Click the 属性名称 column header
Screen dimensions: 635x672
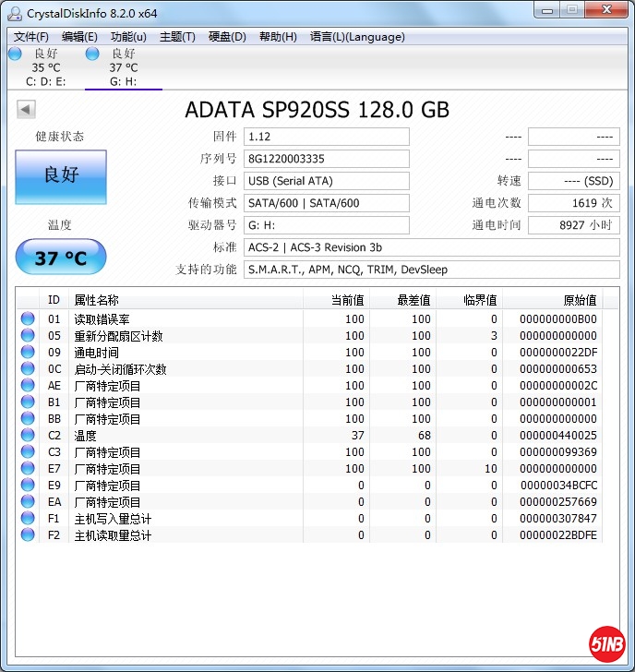click(185, 300)
